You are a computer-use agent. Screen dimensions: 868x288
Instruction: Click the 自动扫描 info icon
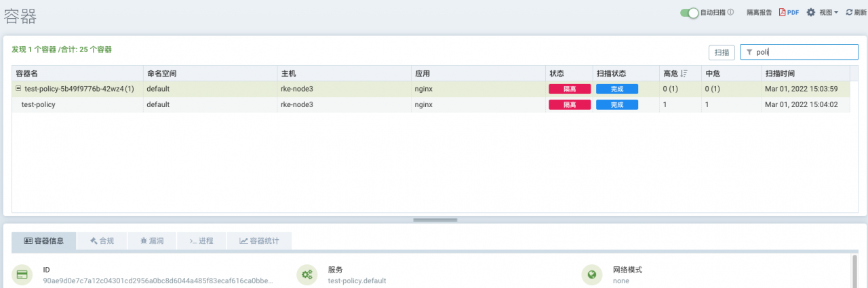(x=730, y=12)
